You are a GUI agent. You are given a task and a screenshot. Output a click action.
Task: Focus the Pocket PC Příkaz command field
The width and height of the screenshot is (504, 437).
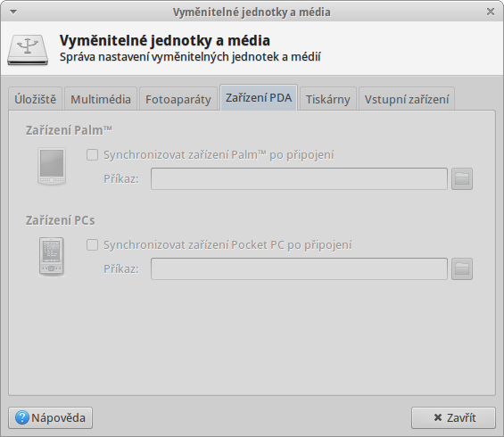299,268
